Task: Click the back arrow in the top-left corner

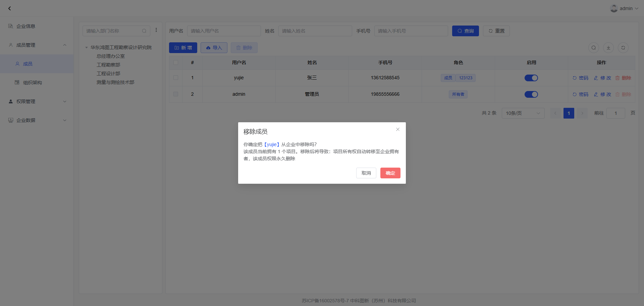Action: [9, 8]
